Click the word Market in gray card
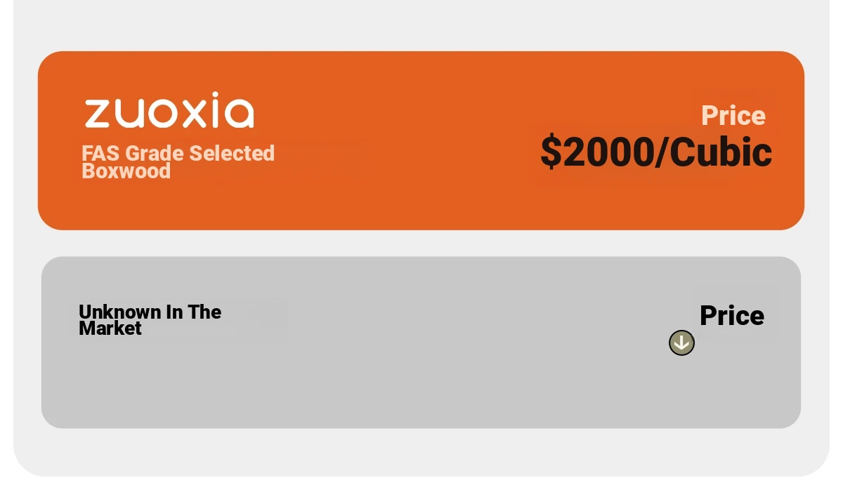 pyautogui.click(x=110, y=329)
